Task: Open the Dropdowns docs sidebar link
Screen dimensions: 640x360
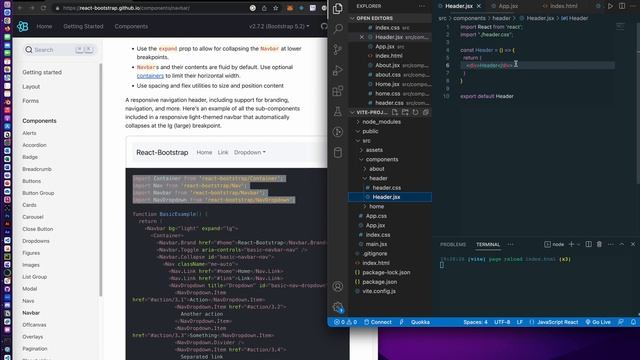Action: coord(36,241)
